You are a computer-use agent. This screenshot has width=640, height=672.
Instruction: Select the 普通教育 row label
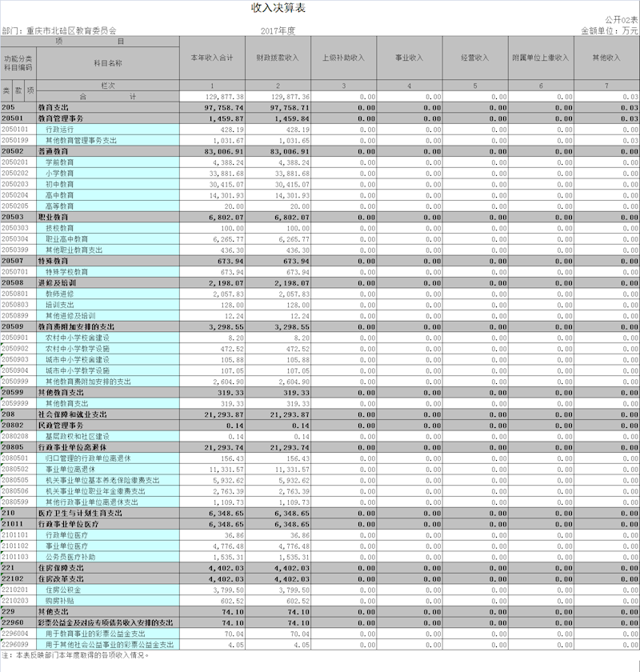pos(53,152)
